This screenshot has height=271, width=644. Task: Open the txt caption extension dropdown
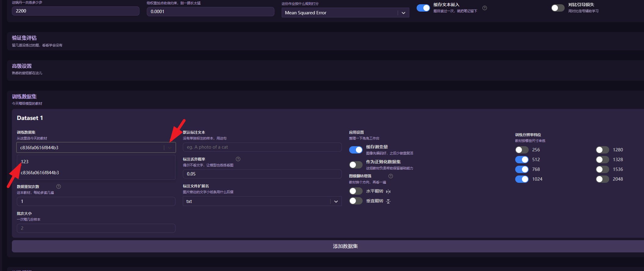262,201
